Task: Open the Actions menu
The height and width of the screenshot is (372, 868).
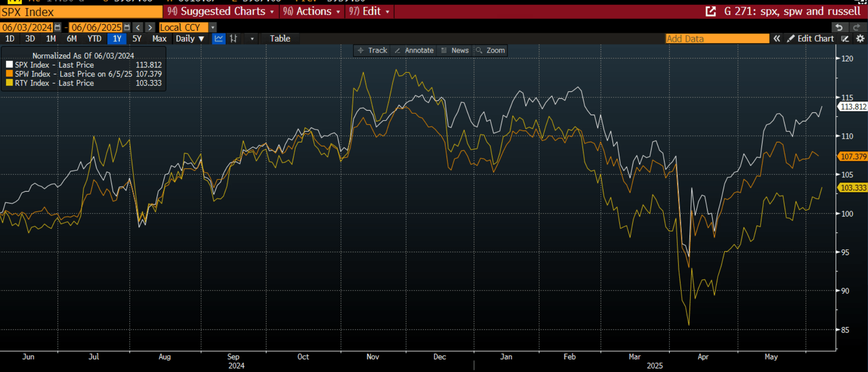Action: tap(312, 11)
